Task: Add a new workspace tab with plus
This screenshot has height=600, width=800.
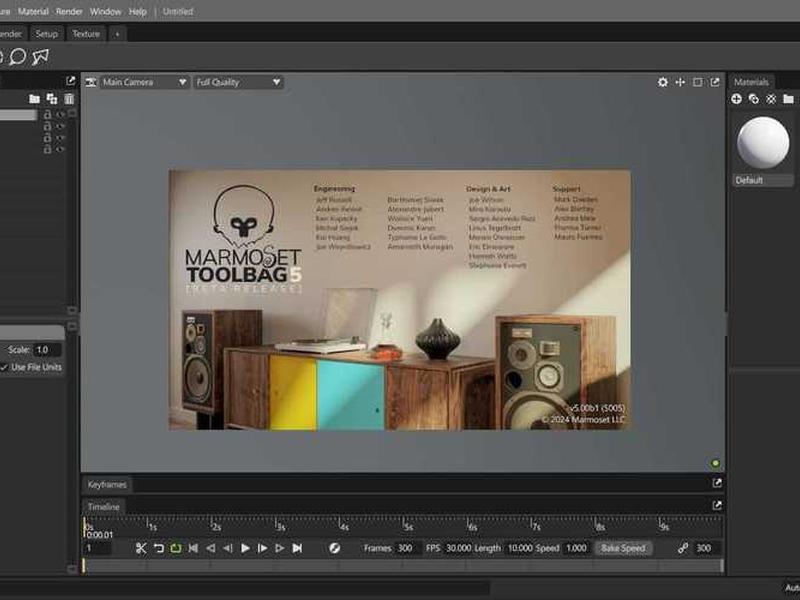Action: click(x=117, y=34)
